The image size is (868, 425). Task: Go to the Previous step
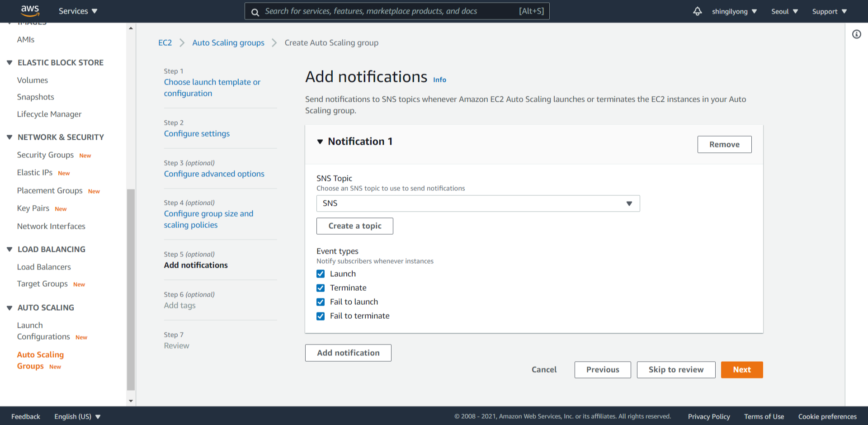tap(603, 370)
